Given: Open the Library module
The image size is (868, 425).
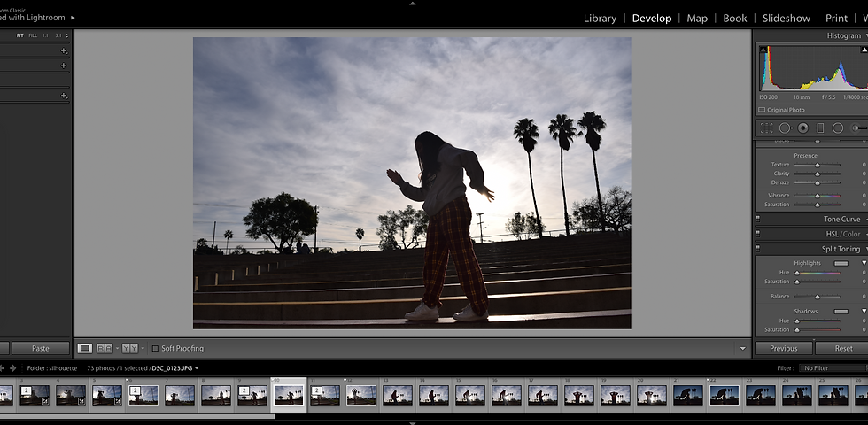Looking at the screenshot, I should pyautogui.click(x=601, y=18).
